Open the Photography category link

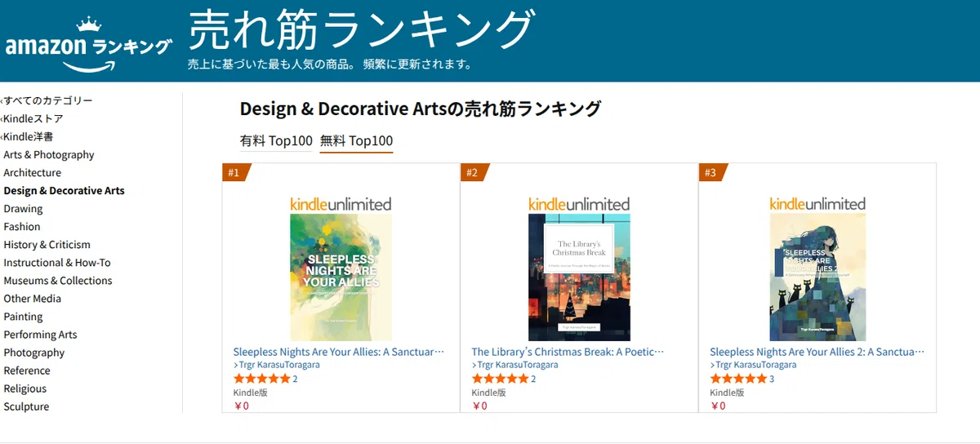(x=34, y=353)
